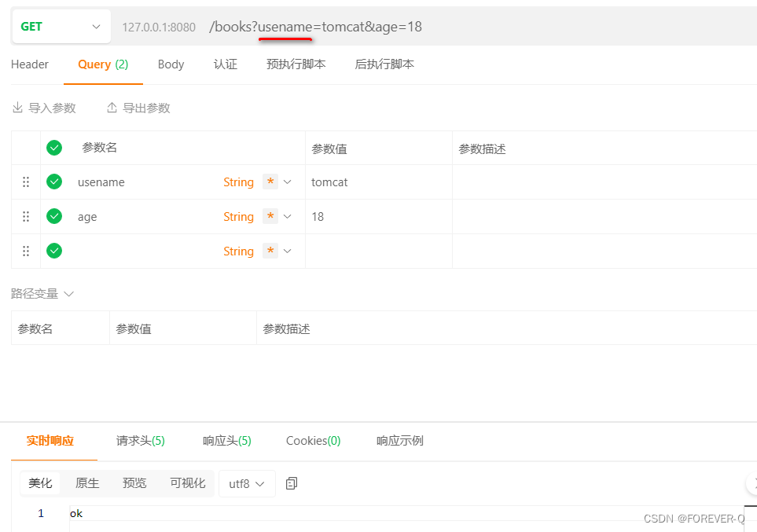The image size is (757, 532).
Task: Click the 导入参数 import icon
Action: pyautogui.click(x=17, y=108)
